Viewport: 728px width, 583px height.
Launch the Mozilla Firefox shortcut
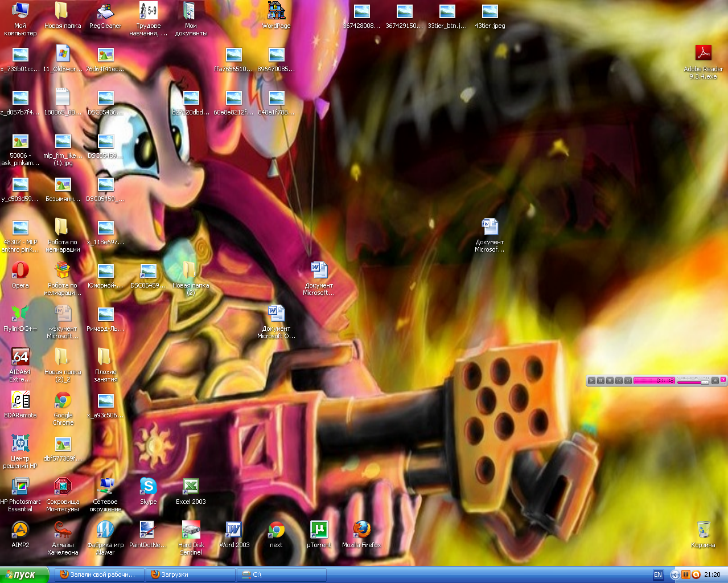pyautogui.click(x=361, y=535)
